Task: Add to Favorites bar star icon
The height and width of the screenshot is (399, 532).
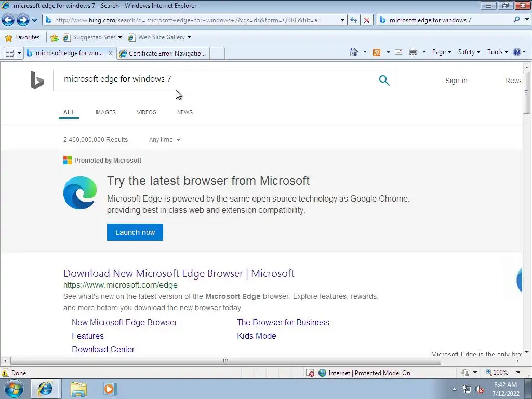Action: 54,37
